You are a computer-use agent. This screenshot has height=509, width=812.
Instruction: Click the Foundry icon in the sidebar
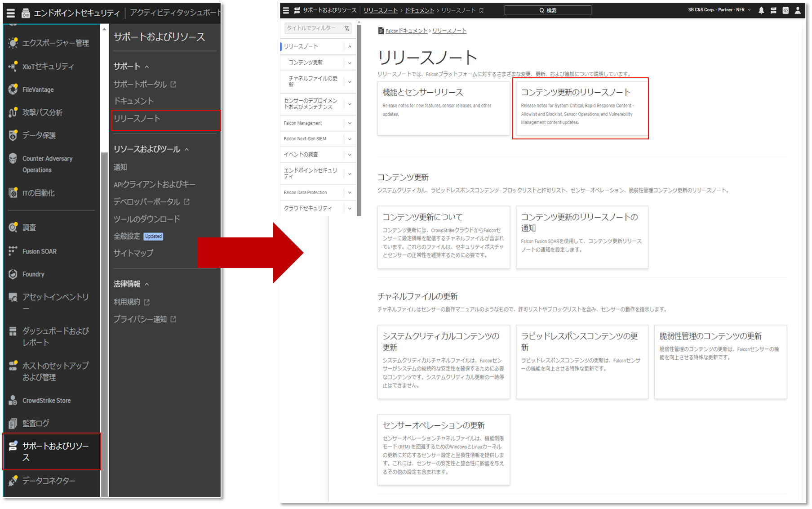(x=13, y=274)
